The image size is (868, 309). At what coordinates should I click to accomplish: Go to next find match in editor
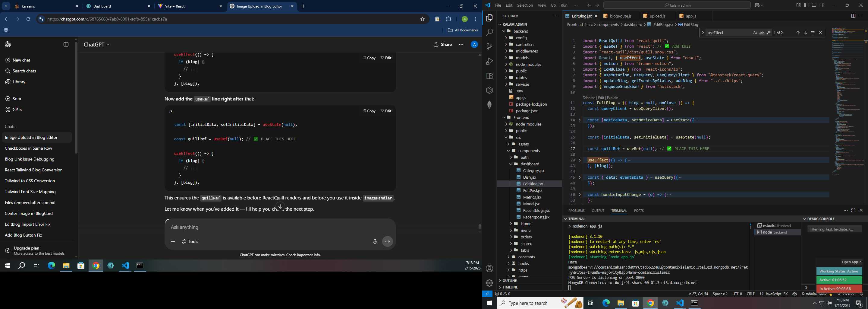coord(806,33)
